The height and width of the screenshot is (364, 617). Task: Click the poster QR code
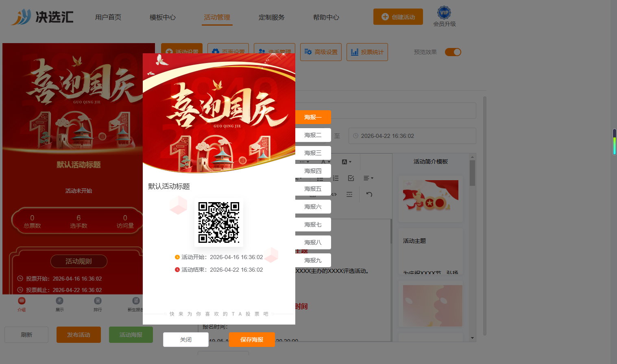(x=219, y=222)
